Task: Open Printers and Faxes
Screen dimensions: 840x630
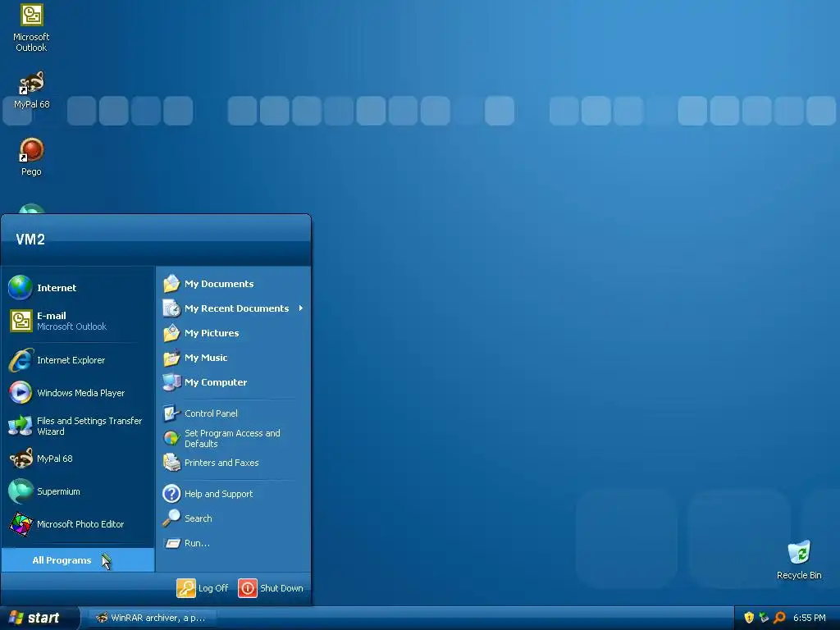Action: pos(233,463)
